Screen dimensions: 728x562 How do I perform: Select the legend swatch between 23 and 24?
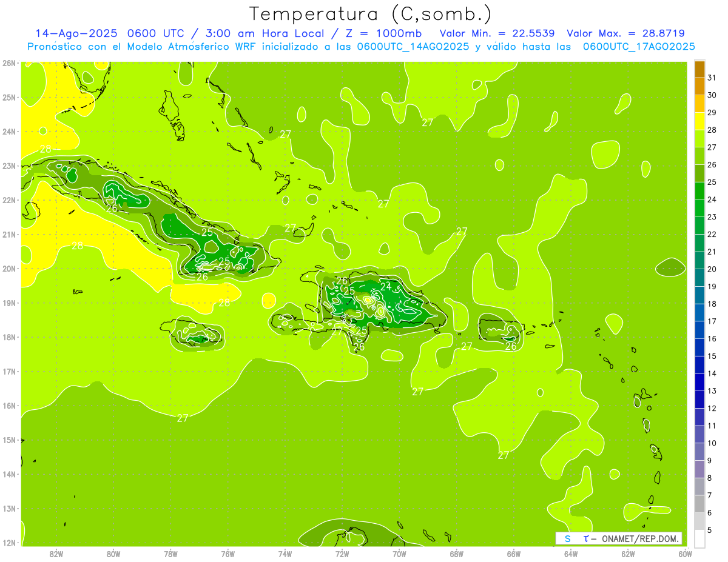pyautogui.click(x=699, y=209)
